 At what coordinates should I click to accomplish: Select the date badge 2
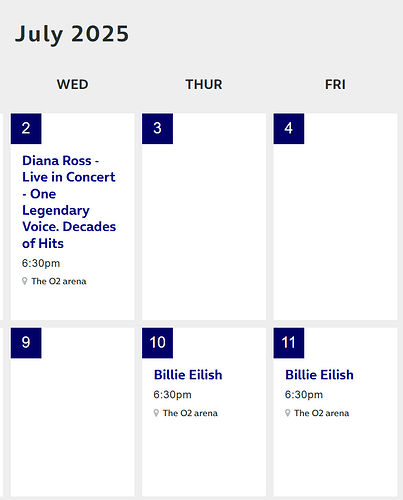(x=26, y=129)
